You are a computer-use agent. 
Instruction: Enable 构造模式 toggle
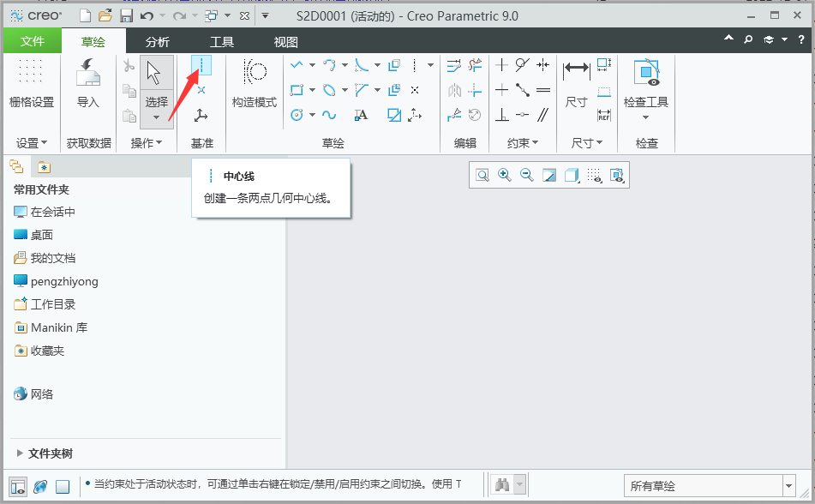[x=254, y=86]
